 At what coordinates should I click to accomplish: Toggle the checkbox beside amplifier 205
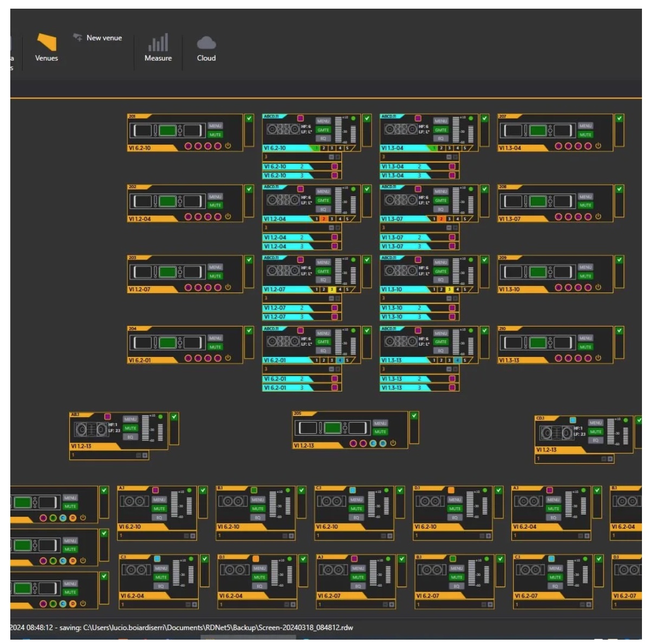(x=414, y=415)
